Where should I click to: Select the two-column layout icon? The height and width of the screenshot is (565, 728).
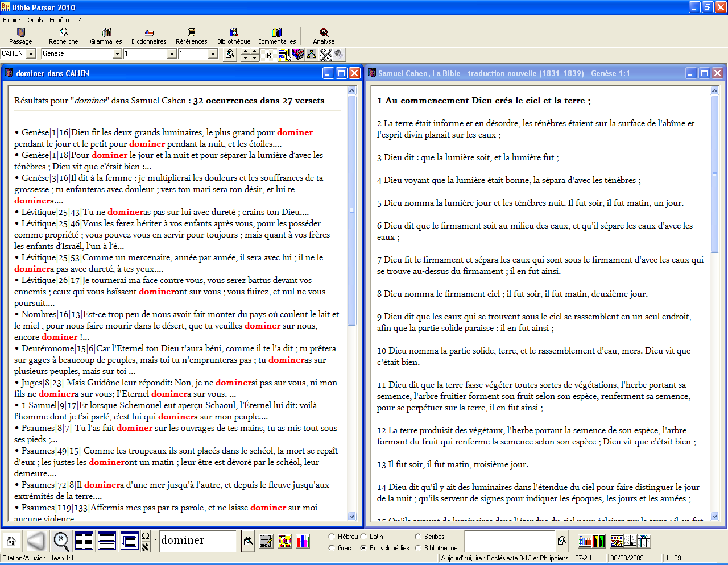click(84, 541)
